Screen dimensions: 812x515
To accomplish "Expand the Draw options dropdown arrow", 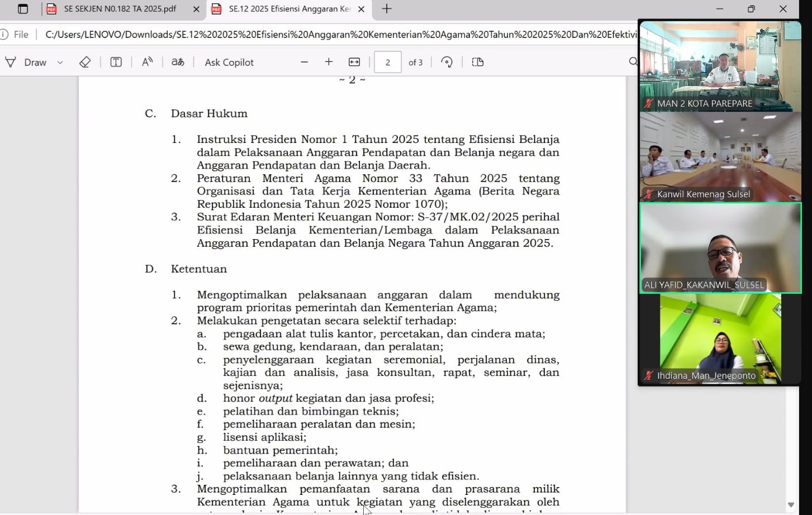I will pos(60,63).
